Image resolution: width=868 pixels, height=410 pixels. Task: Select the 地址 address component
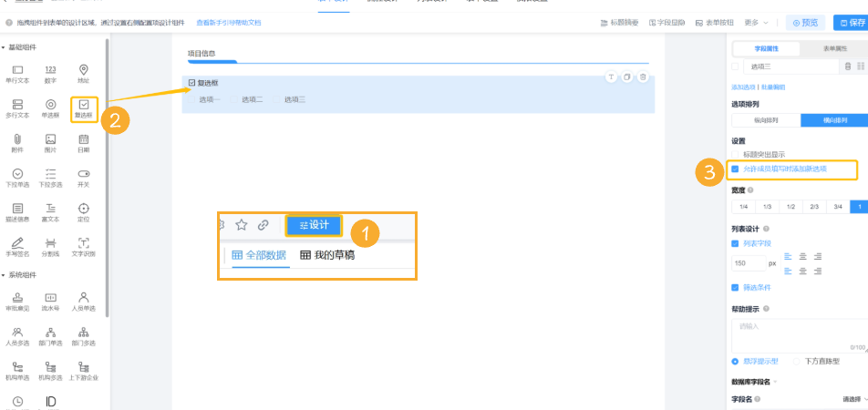click(84, 74)
